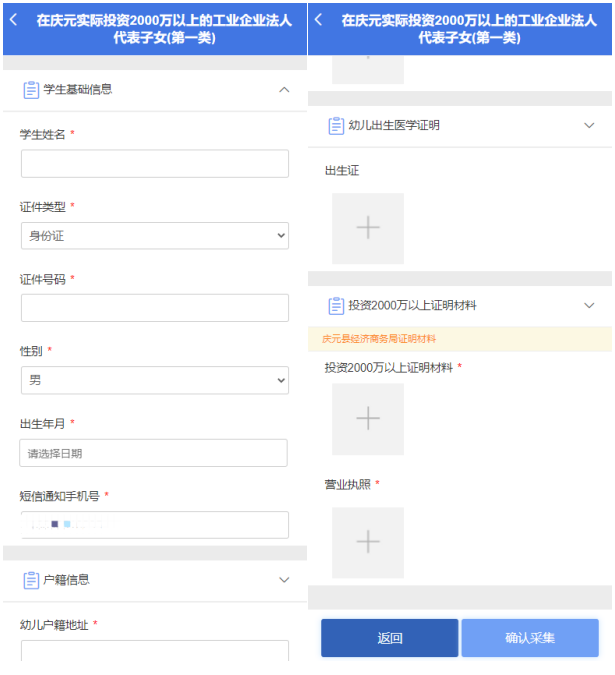
Task: Upload a file under 投资2000万以上证明材料 with the plus box
Action: click(368, 419)
